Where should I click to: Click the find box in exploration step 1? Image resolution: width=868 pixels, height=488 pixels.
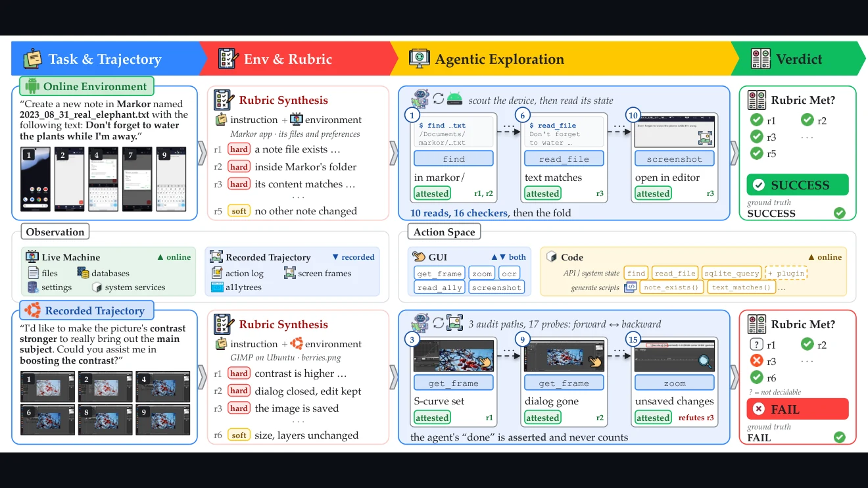coord(454,159)
